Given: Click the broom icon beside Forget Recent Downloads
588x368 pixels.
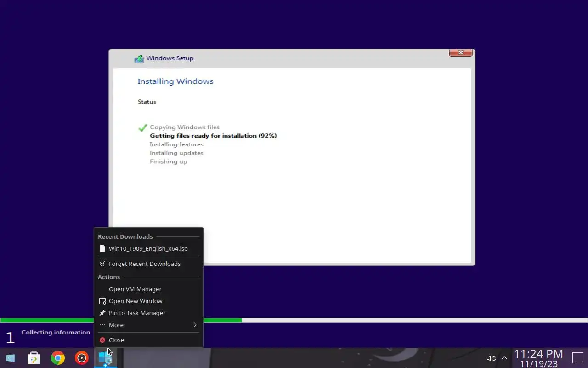Looking at the screenshot, I should pyautogui.click(x=102, y=264).
